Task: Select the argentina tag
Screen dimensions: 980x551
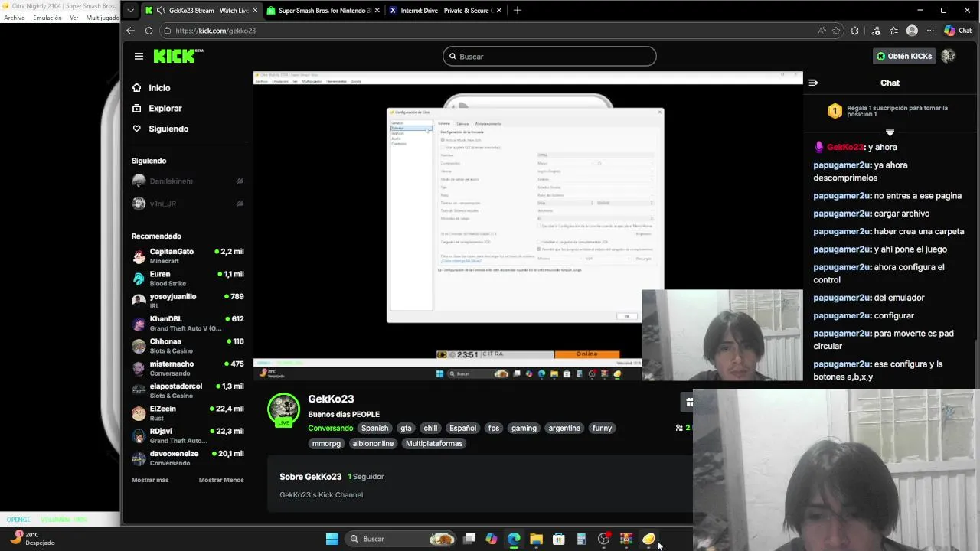Action: point(564,429)
